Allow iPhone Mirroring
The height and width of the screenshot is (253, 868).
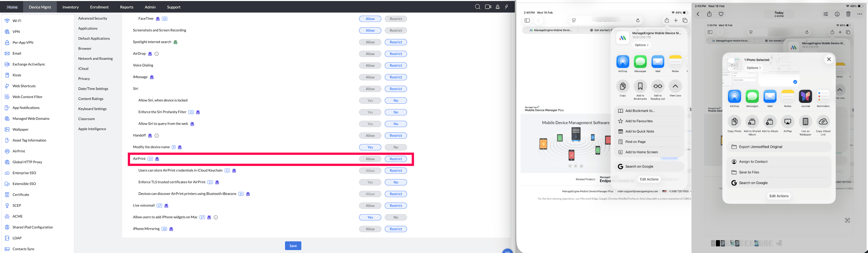click(370, 229)
